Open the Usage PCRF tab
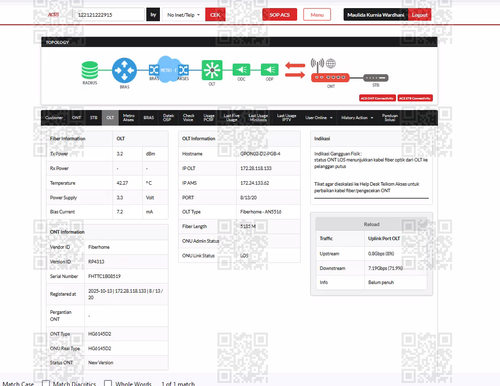Viewport: 500px width, 386px height. (209, 118)
